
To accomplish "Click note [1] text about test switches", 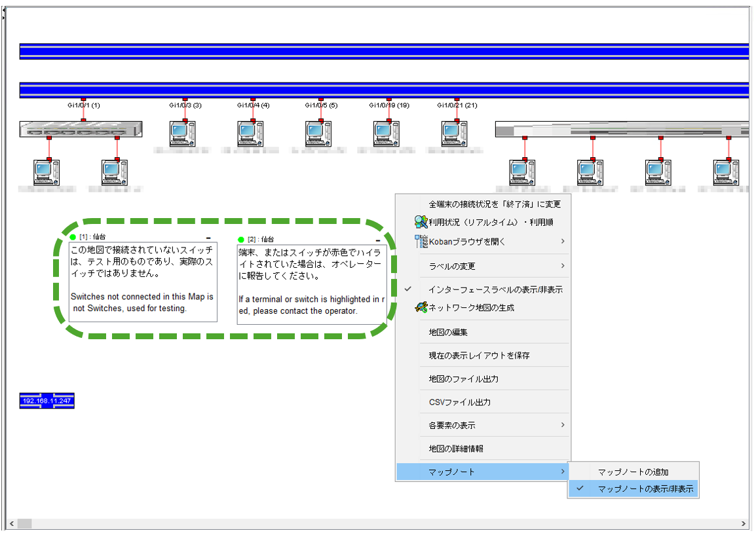I will (x=143, y=282).
